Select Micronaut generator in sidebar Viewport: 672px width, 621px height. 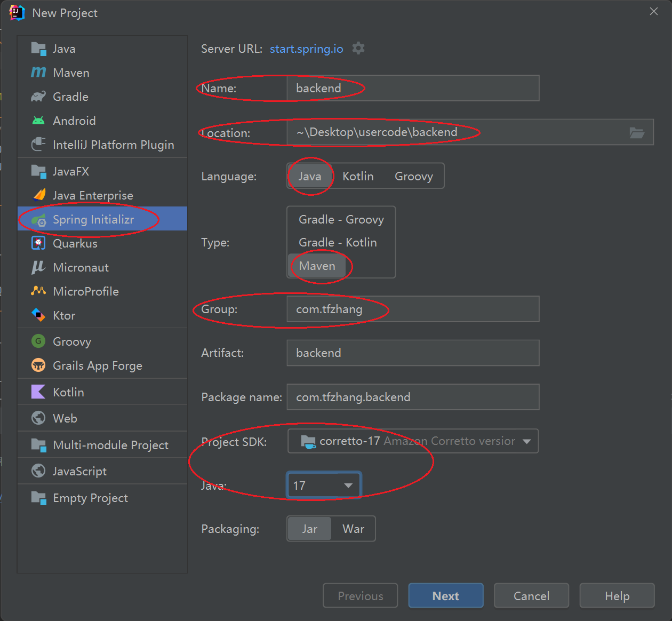[x=102, y=267]
